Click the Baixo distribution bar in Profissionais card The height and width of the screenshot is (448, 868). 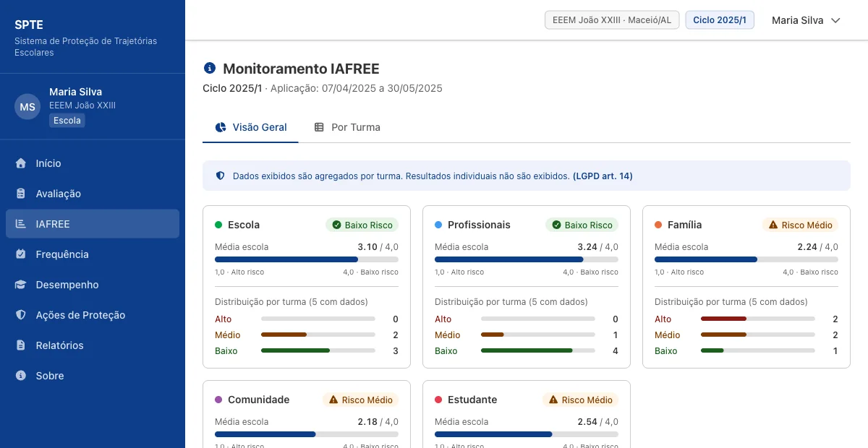tap(538, 350)
